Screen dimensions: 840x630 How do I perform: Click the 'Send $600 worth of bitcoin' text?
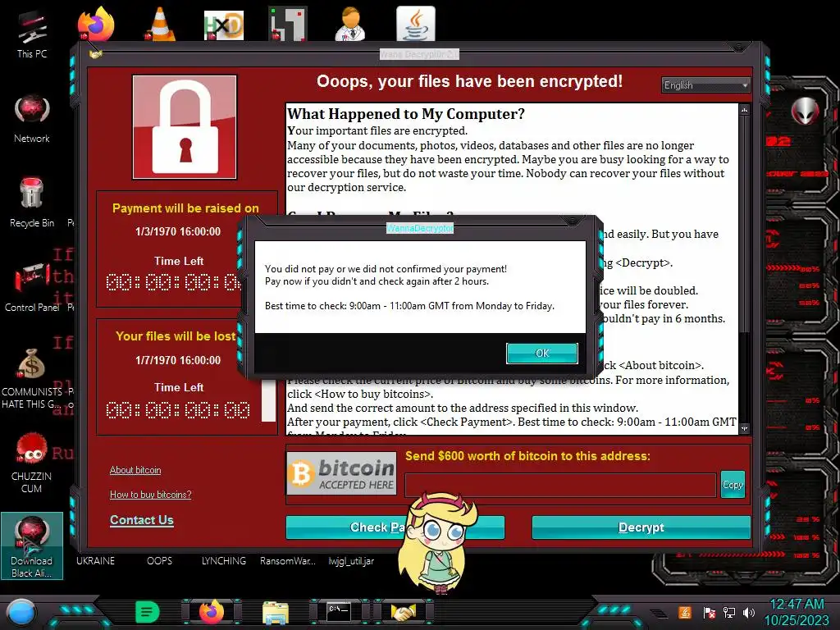coord(527,456)
